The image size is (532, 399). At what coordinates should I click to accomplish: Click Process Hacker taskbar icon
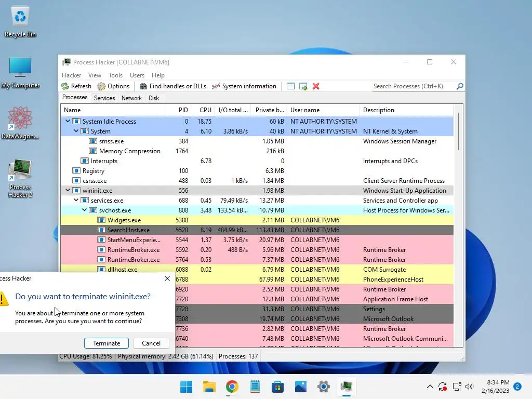[x=347, y=387]
